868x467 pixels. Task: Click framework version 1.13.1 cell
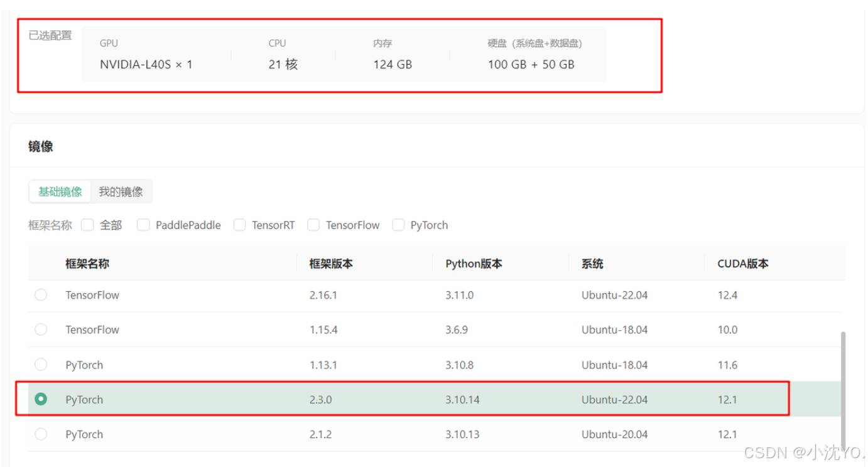(323, 365)
